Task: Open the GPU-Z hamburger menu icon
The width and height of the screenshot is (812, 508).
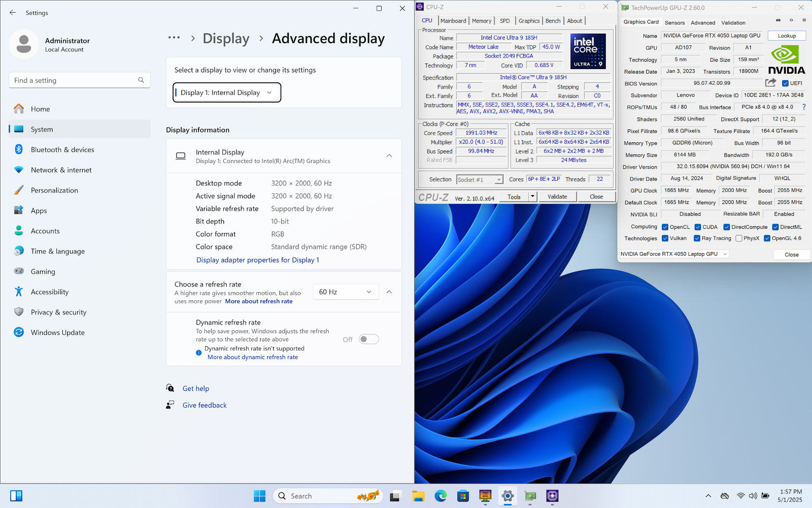Action: [804, 20]
